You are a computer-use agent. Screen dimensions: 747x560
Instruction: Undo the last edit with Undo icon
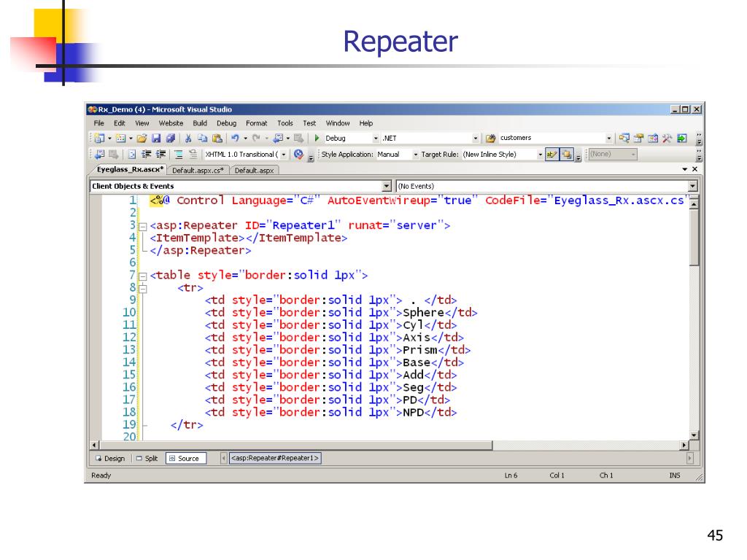(x=235, y=138)
